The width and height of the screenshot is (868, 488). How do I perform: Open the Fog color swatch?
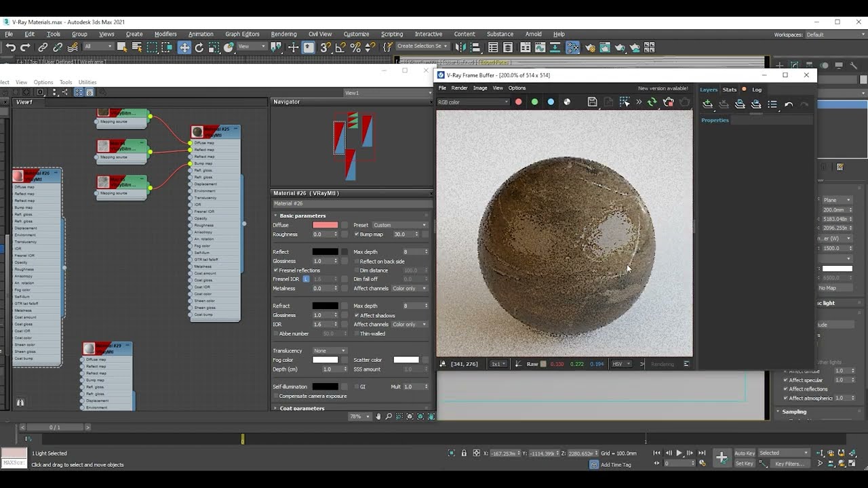325,360
